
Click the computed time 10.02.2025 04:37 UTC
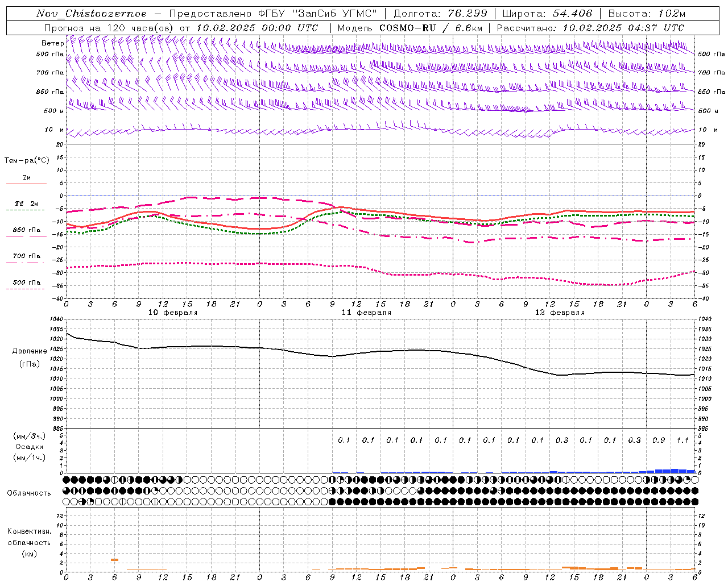623,28
